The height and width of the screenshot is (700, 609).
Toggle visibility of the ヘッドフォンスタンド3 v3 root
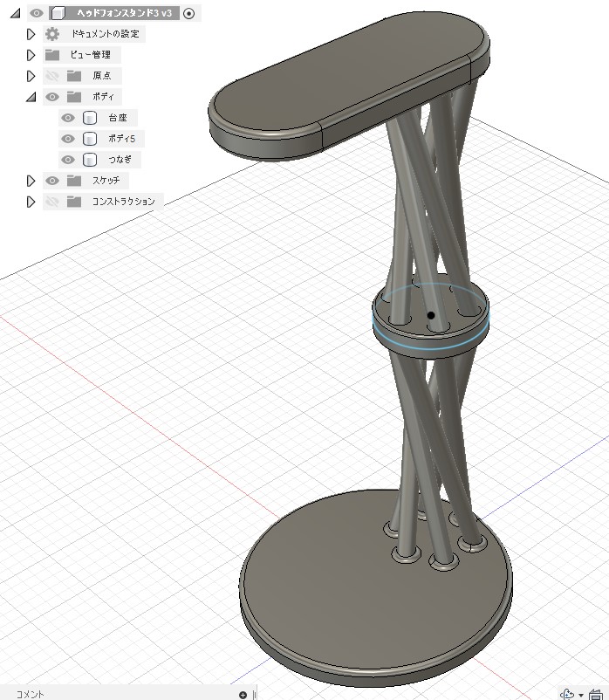tap(37, 13)
